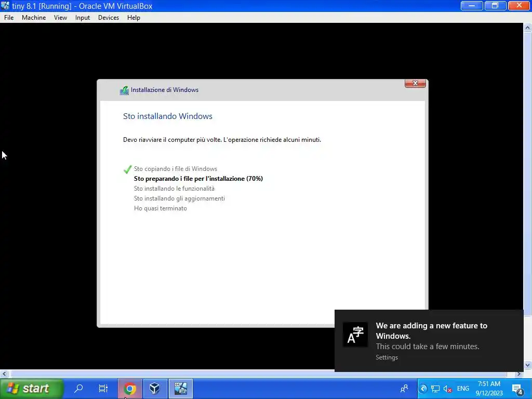The image size is (532, 399).
Task: Click the vertical scrollbar down arrow
Action: pyautogui.click(x=528, y=365)
